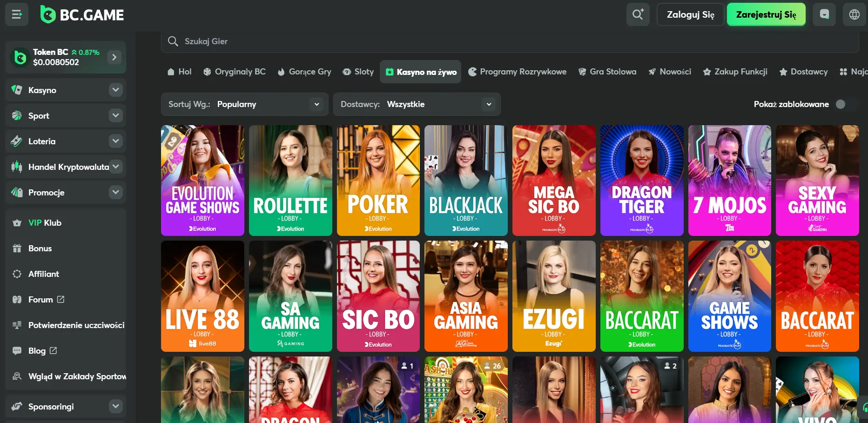Click the Loteria ticket icon
868x423 pixels.
[x=17, y=141]
